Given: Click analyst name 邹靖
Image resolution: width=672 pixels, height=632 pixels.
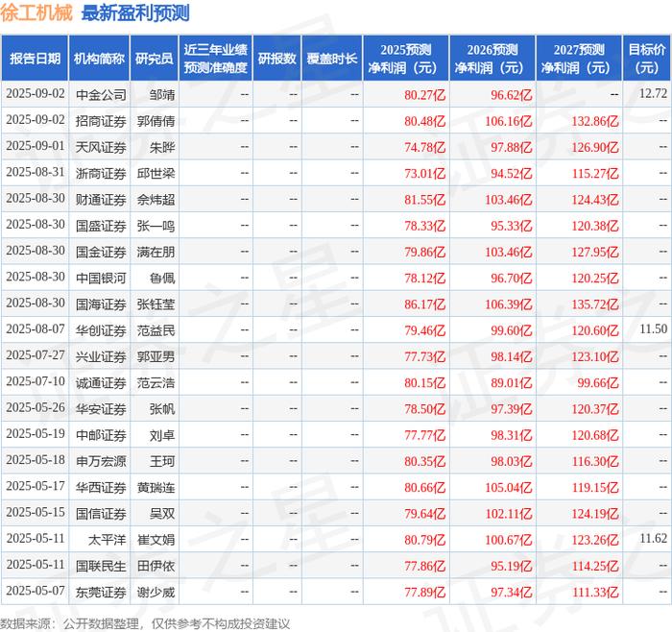Looking at the screenshot, I should (162, 95).
